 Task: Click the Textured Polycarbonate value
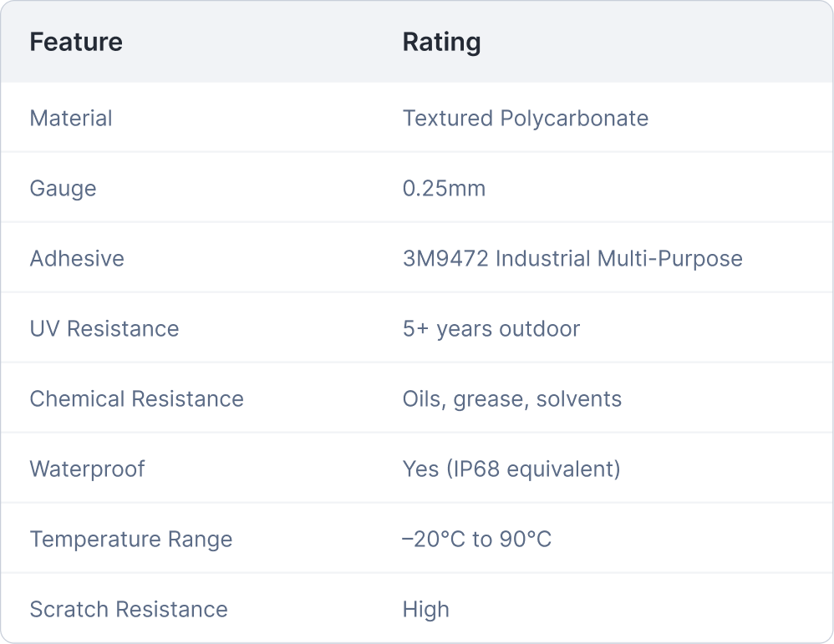(x=525, y=118)
